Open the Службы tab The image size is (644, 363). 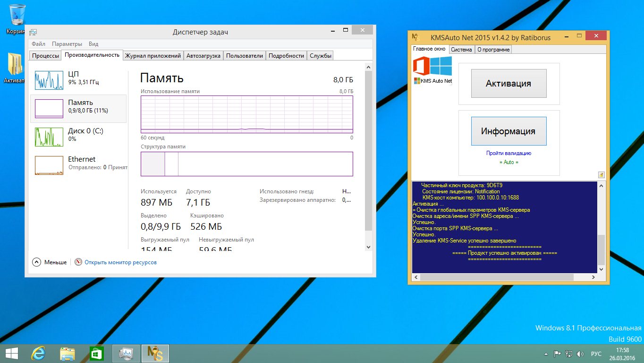(x=320, y=56)
